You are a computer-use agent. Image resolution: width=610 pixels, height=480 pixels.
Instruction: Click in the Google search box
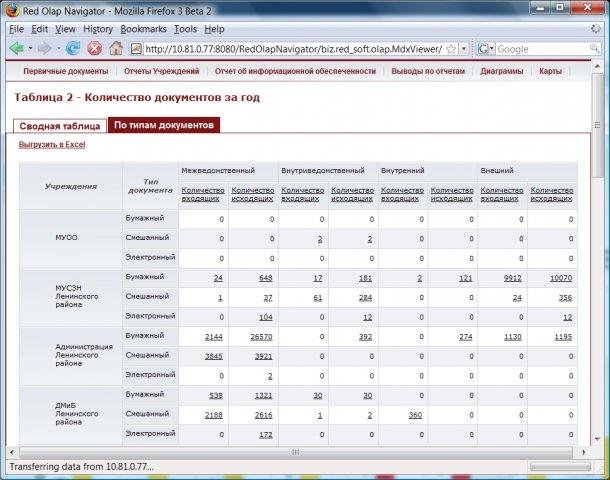[x=543, y=49]
